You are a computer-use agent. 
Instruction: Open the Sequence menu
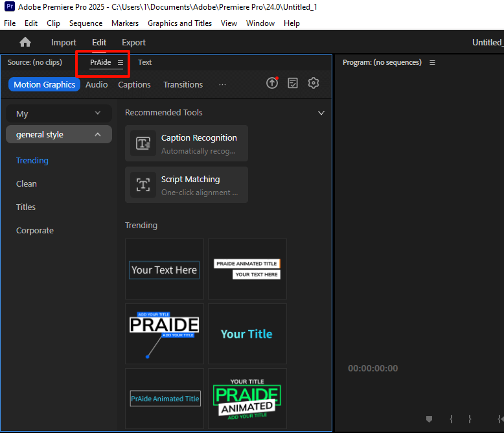coord(86,23)
